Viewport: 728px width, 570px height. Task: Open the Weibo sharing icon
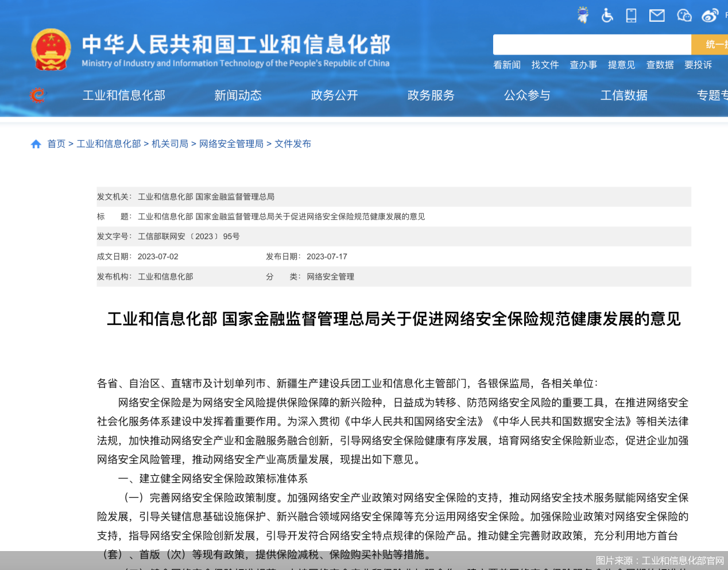pos(710,15)
